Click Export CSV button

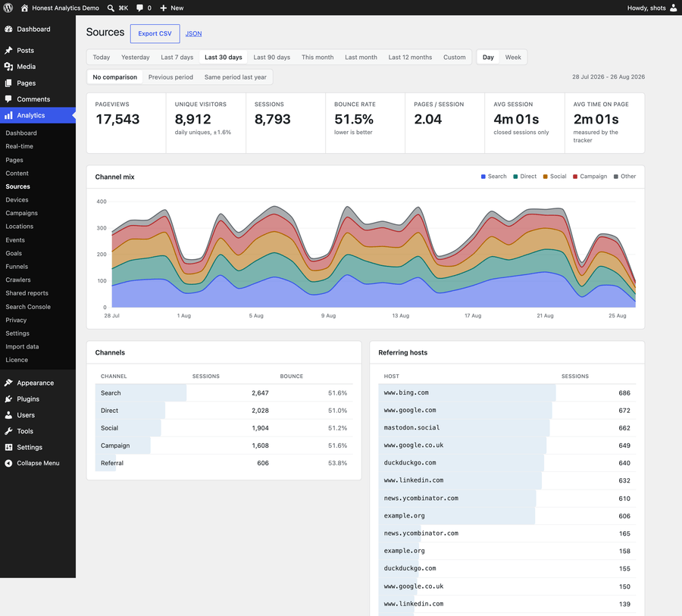(x=155, y=33)
